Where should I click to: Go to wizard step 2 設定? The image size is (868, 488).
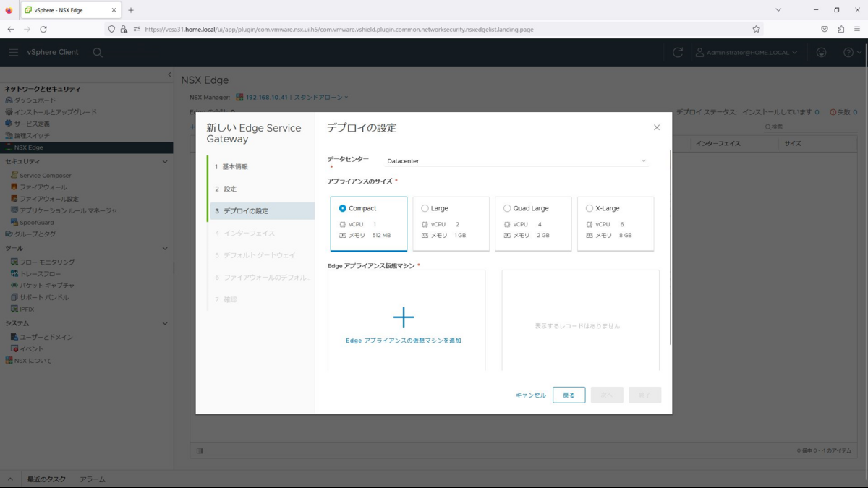pos(261,189)
